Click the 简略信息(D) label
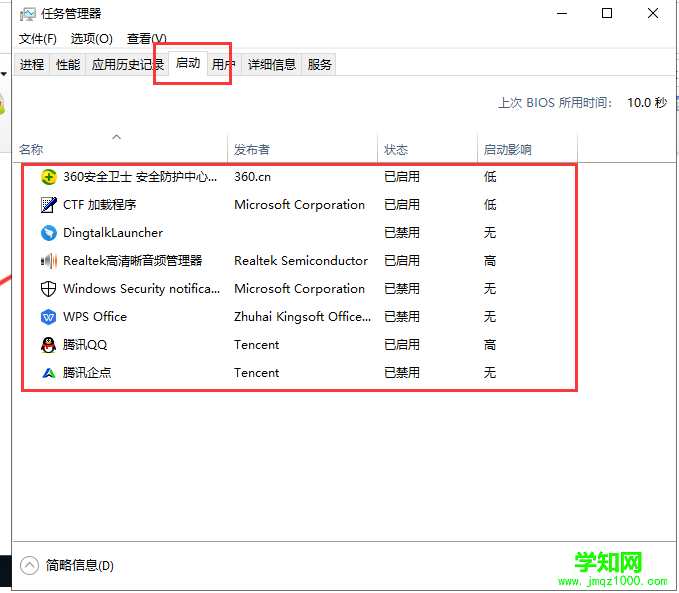The image size is (679, 593). coord(80,565)
